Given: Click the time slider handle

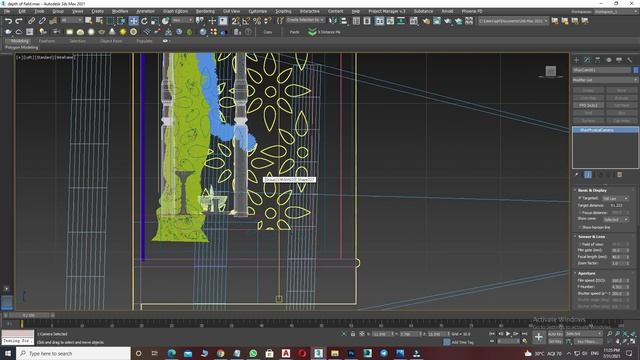Looking at the screenshot, I should click(29, 315).
